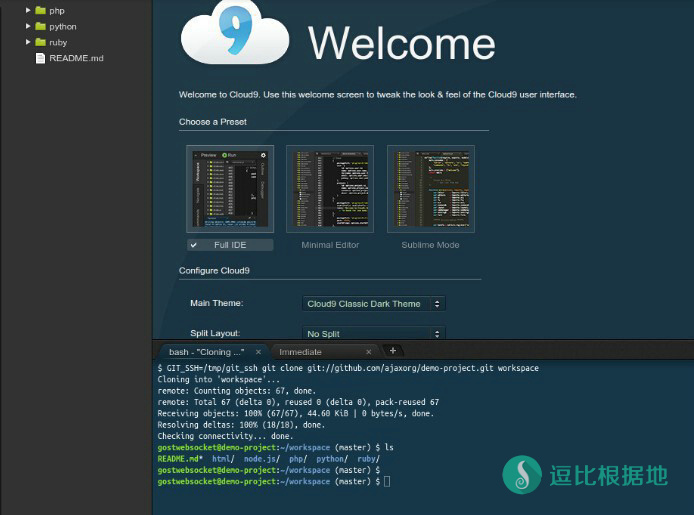Expand the python folder arrow
Screen dimensions: 694x515
(x=28, y=26)
